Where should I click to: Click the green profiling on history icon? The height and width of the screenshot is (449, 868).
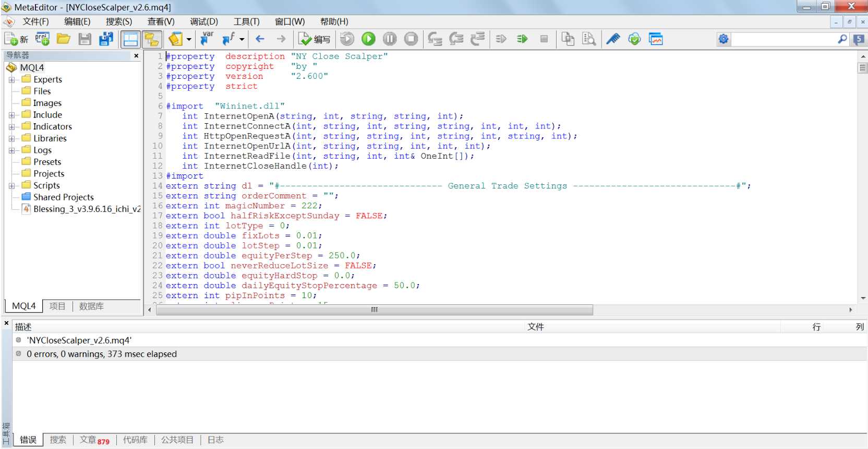522,39
